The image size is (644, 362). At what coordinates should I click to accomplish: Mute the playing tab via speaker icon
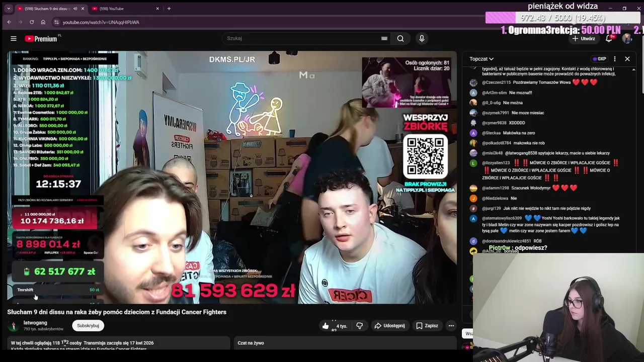75,9
